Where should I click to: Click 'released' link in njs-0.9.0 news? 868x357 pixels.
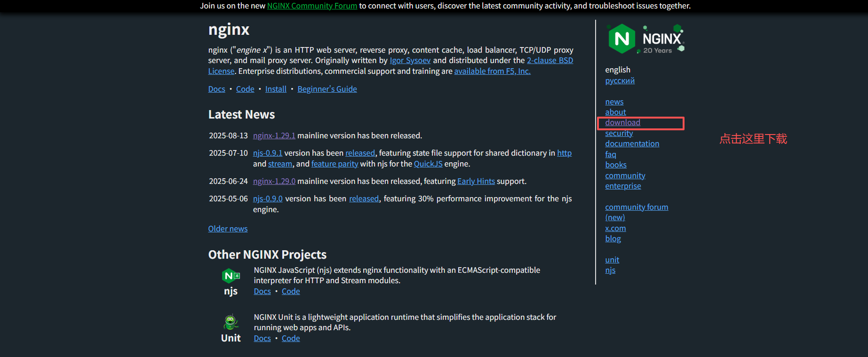[x=364, y=198]
